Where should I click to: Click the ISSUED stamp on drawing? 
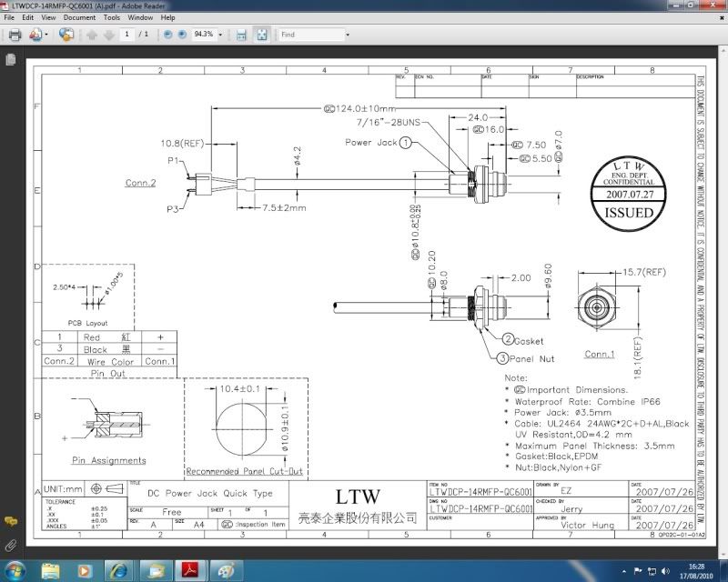(x=629, y=194)
